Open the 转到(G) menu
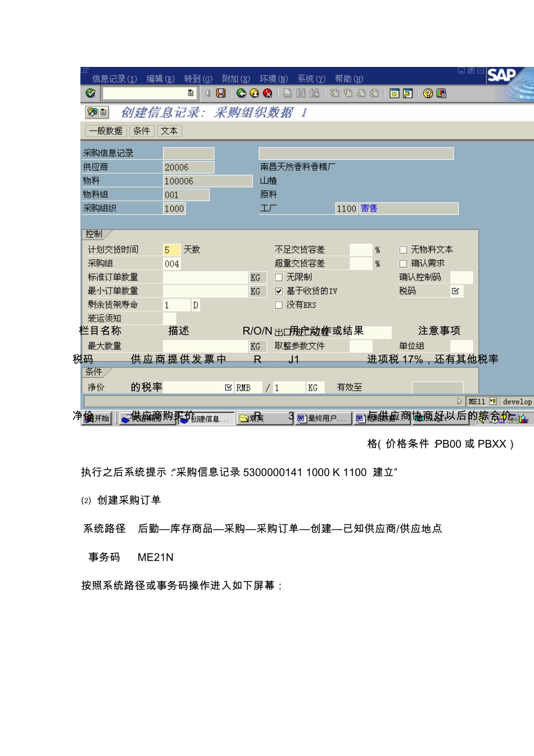 pos(198,79)
